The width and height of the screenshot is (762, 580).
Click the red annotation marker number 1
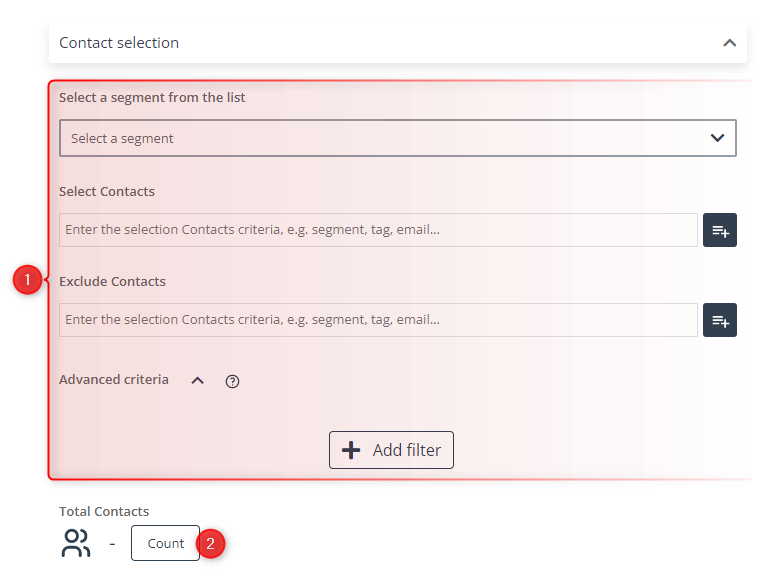pos(28,280)
